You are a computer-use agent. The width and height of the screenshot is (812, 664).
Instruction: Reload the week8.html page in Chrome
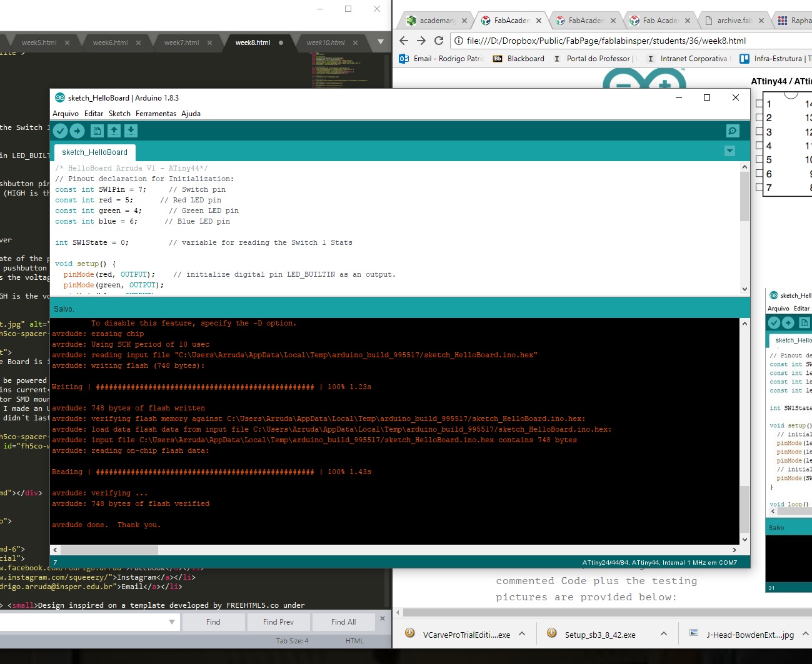[x=439, y=41]
